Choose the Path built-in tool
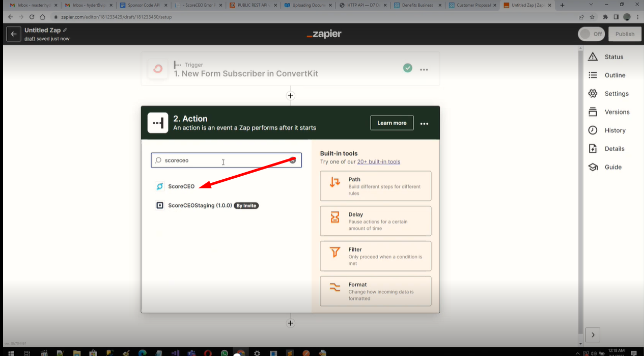Viewport: 644px width, 356px height. [376, 186]
